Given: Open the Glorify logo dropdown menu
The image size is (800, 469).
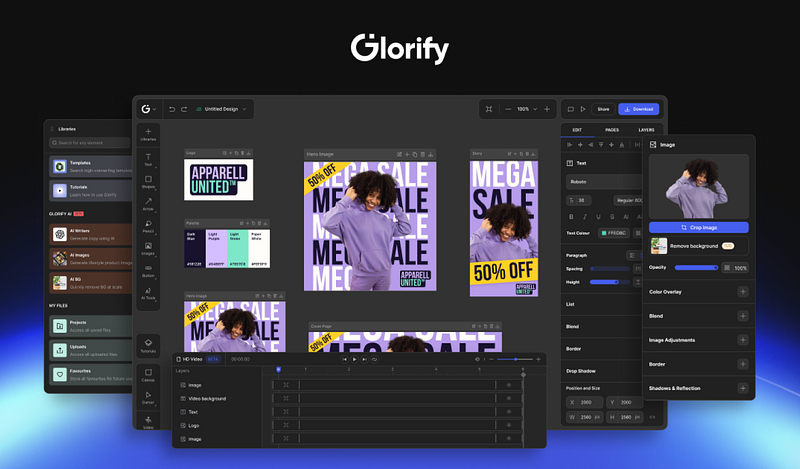Looking at the screenshot, I should pyautogui.click(x=148, y=109).
